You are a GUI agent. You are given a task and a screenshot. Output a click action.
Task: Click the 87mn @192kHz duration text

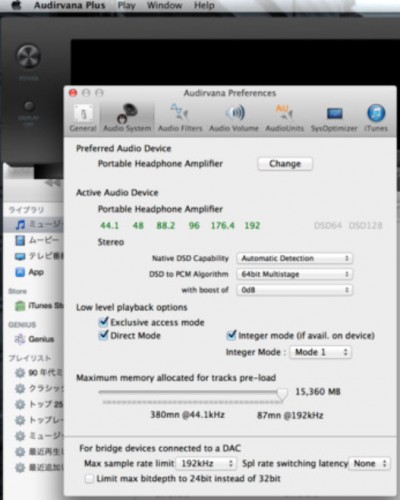click(x=290, y=415)
